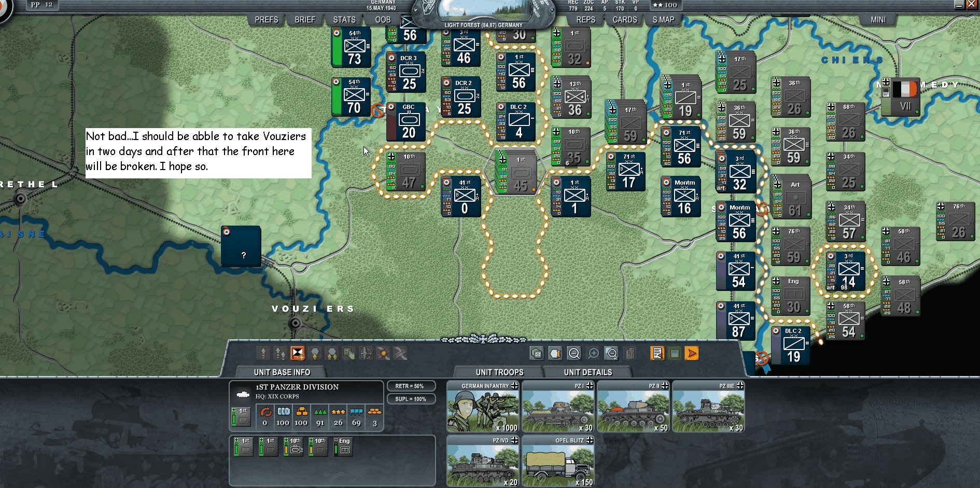Toggle the MINI map button

[x=878, y=20]
